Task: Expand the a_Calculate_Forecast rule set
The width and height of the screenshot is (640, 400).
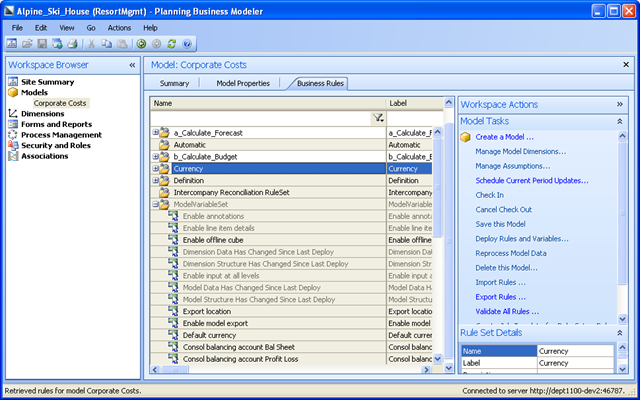Action: [x=156, y=133]
